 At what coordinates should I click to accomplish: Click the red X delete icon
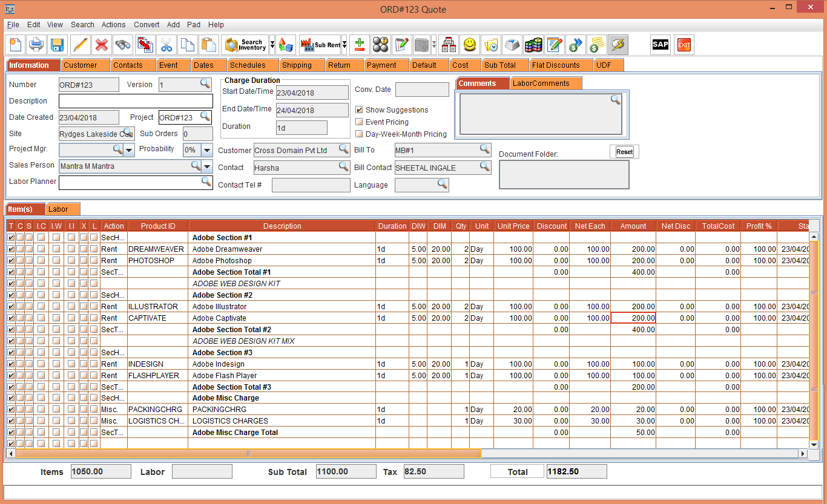102,45
